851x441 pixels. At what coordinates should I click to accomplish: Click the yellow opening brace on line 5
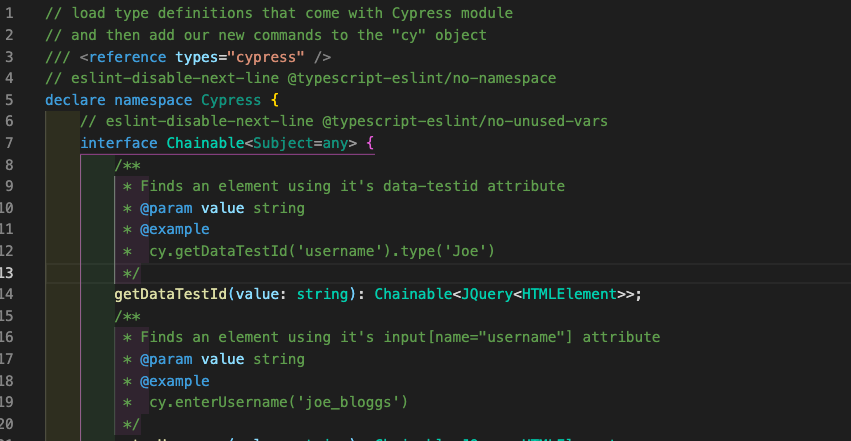[x=275, y=100]
